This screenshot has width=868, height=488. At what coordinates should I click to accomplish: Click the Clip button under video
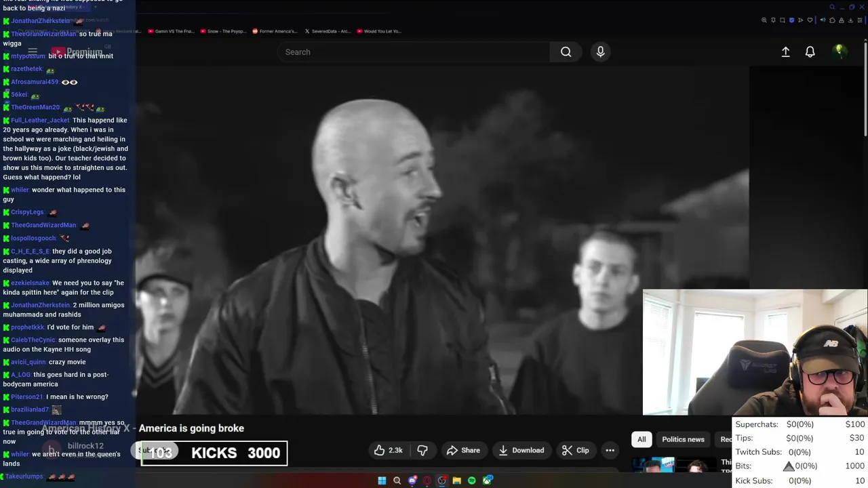pos(575,450)
